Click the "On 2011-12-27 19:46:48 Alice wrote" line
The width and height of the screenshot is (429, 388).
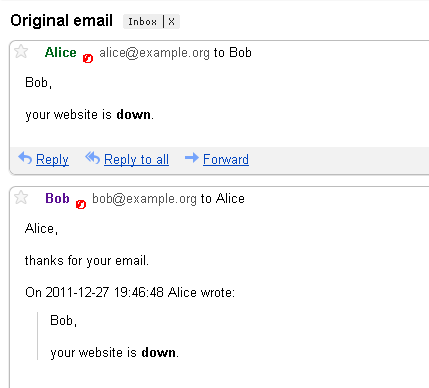click(130, 292)
